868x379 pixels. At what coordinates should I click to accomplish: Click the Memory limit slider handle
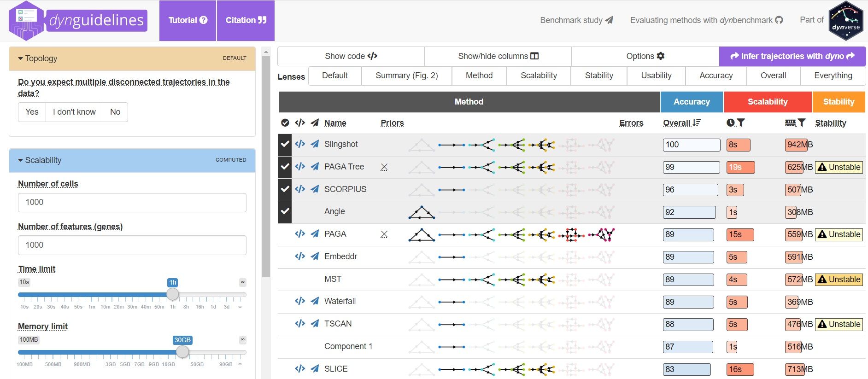(182, 352)
